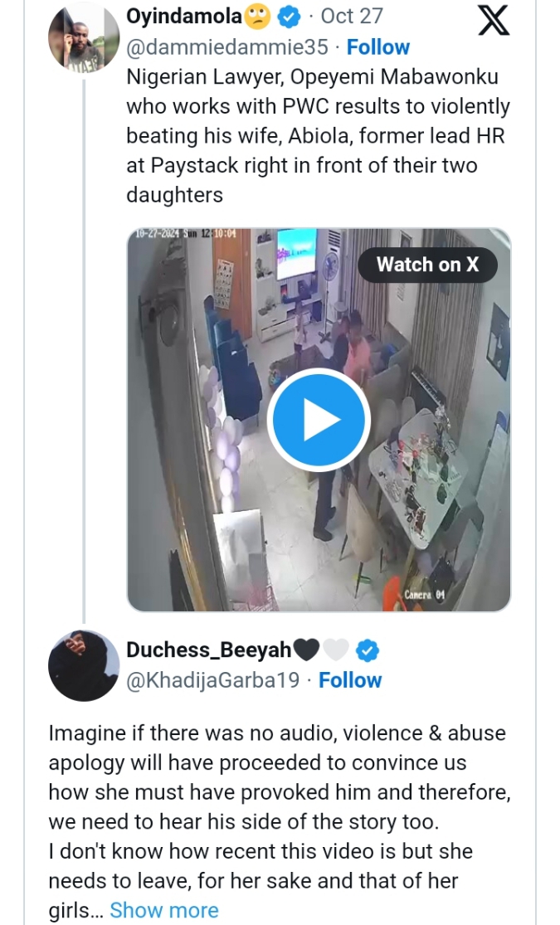Click the @dammiedammie35 handle

pos(226,47)
